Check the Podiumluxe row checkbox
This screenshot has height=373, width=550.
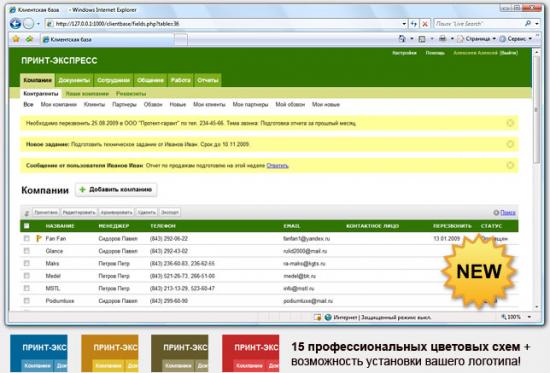coord(26,300)
